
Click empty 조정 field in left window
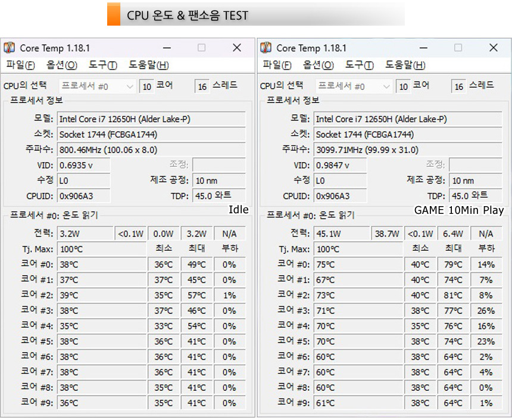click(218, 165)
